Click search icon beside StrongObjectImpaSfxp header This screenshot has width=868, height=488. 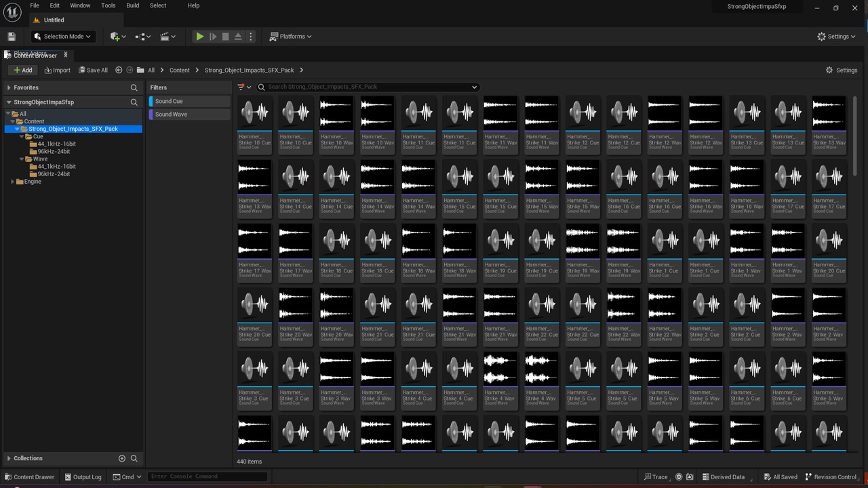point(134,102)
